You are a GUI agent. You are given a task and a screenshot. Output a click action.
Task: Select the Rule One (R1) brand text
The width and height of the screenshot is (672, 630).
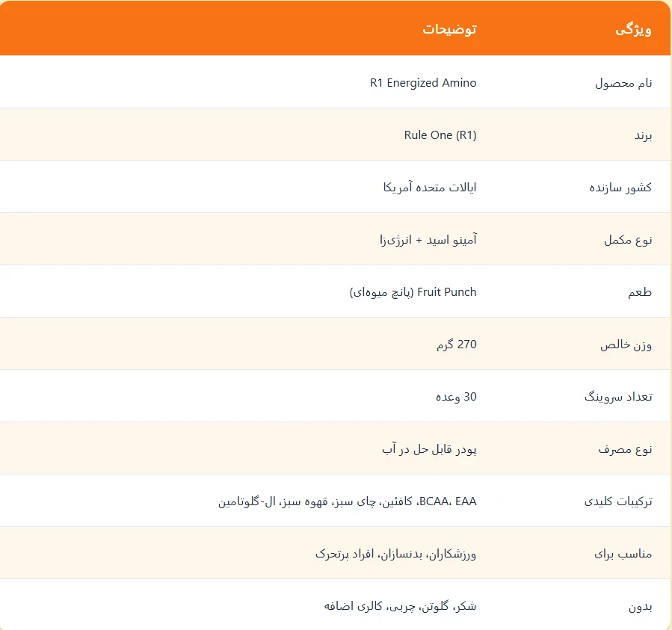pyautogui.click(x=440, y=135)
